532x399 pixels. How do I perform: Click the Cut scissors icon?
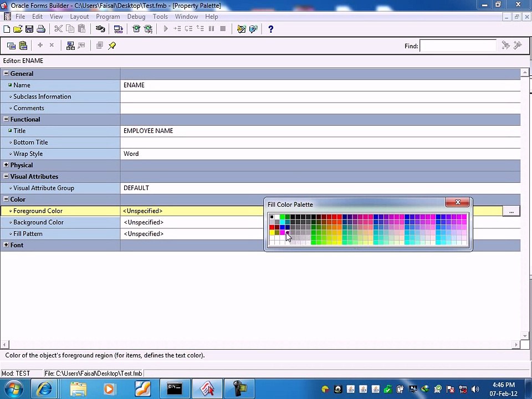pos(58,29)
